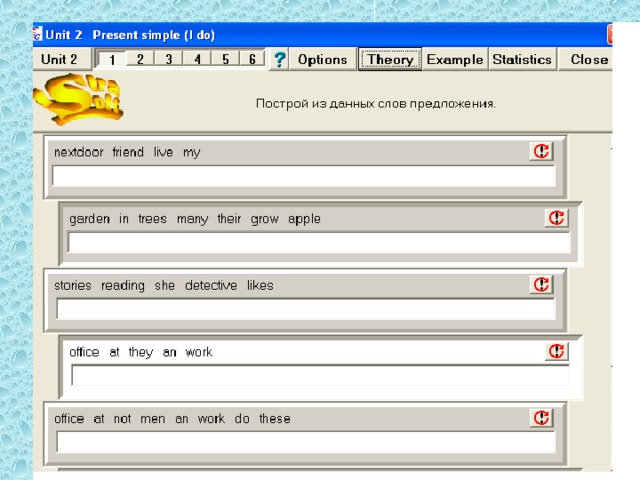Click reset icon for 'nextdoor friend live my'
This screenshot has height=480, width=640.
click(541, 151)
